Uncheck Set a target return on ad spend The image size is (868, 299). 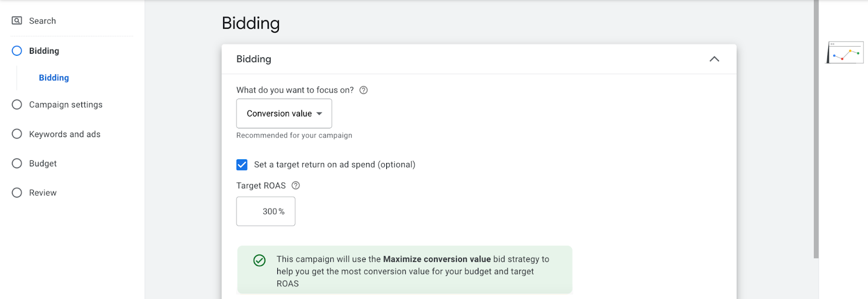tap(242, 165)
